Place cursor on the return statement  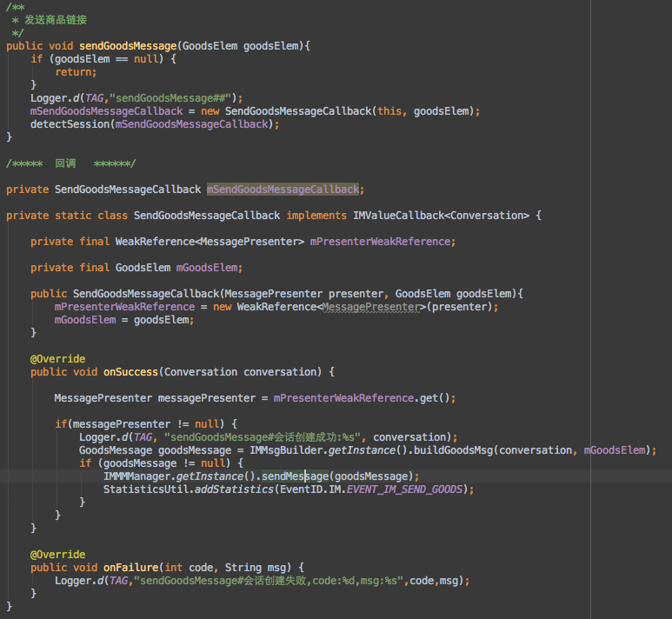[x=76, y=71]
